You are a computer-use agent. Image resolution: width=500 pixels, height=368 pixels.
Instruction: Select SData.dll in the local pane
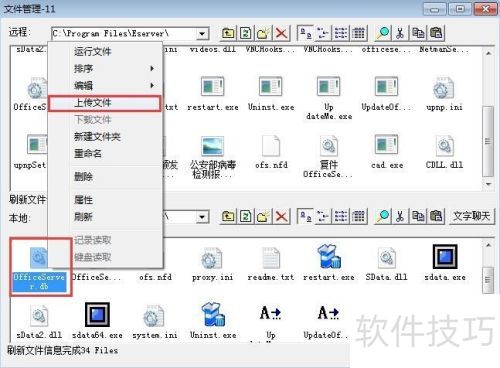387,265
